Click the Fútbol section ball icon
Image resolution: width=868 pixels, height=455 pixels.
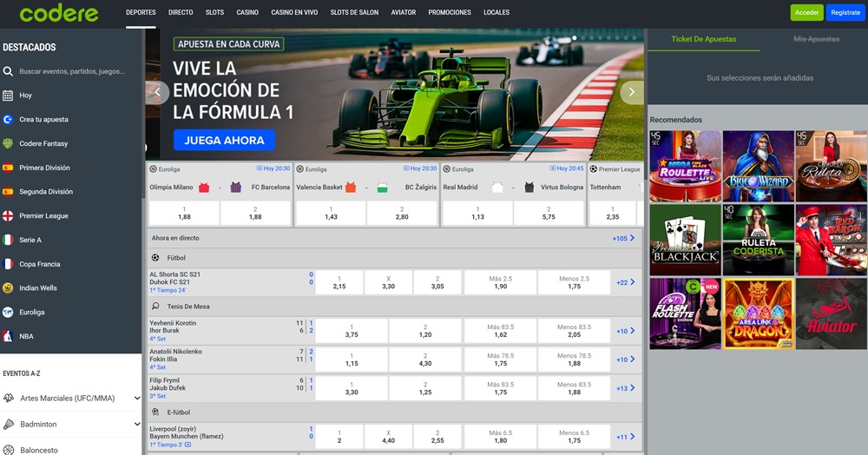155,258
